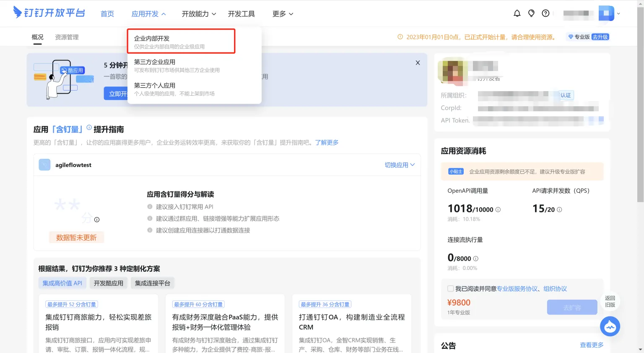644x353 pixels.
Task: Open 开发工具 in the top navigation
Action: [x=241, y=14]
